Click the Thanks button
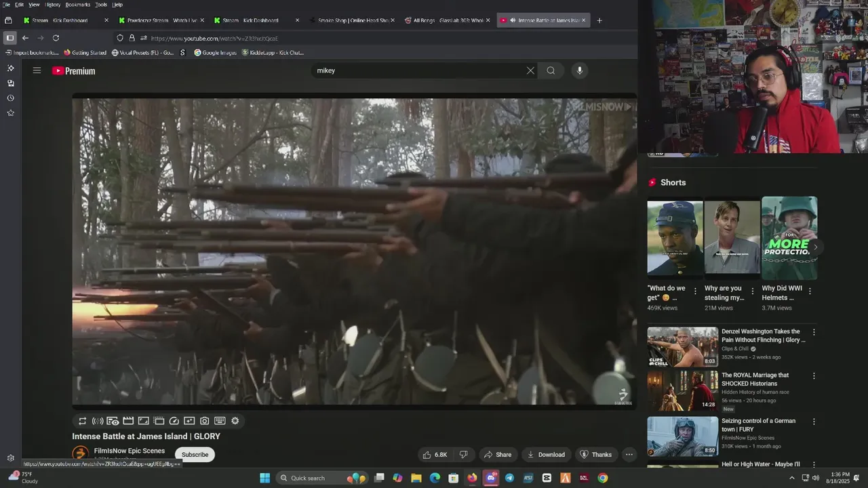The width and height of the screenshot is (868, 488). (595, 455)
